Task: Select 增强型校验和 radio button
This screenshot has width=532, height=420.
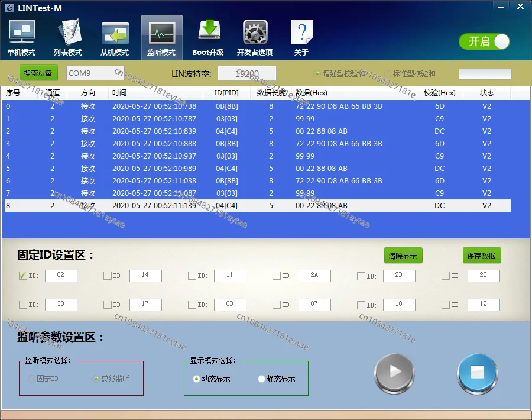Action: click(317, 74)
